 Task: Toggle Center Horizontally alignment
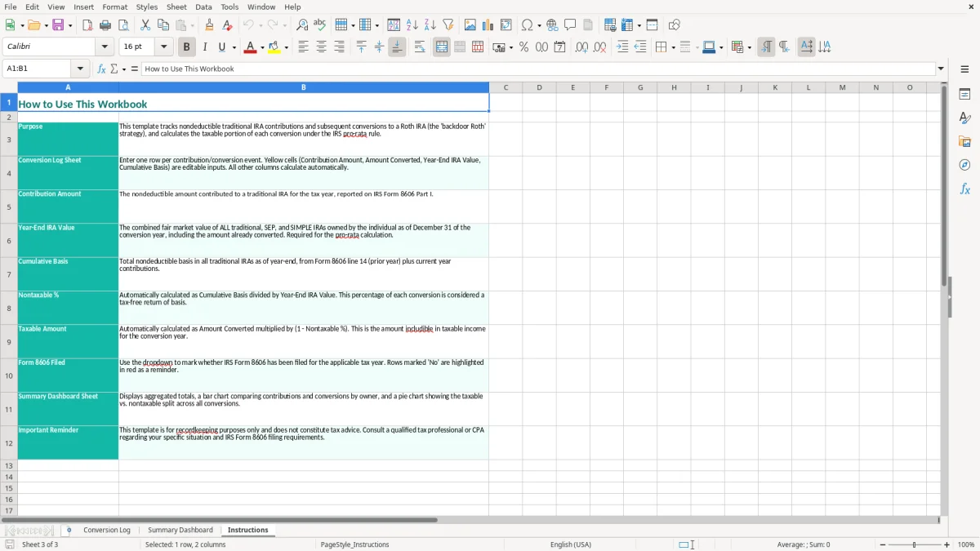pyautogui.click(x=321, y=47)
